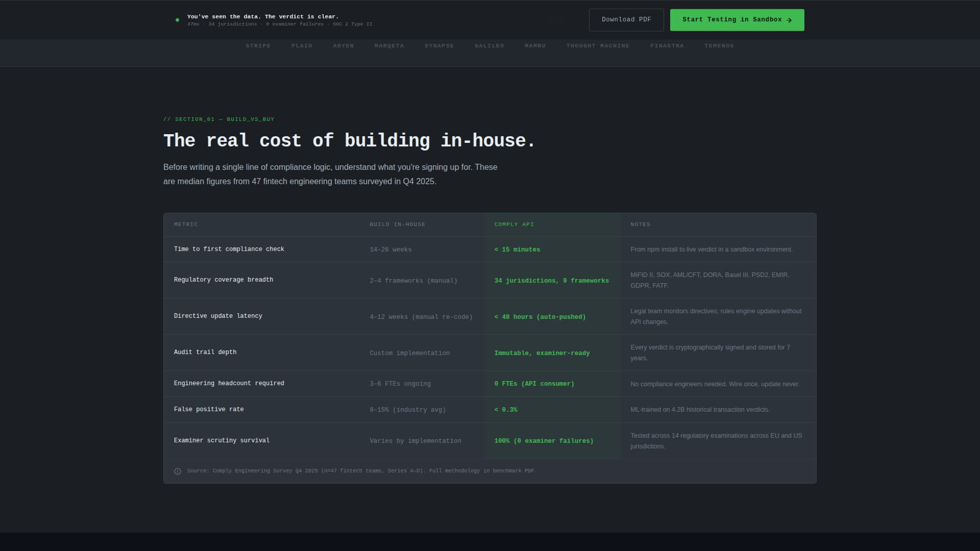Select the THOUGHT MACHINE partner logo
The height and width of the screenshot is (551, 980).
click(x=598, y=45)
